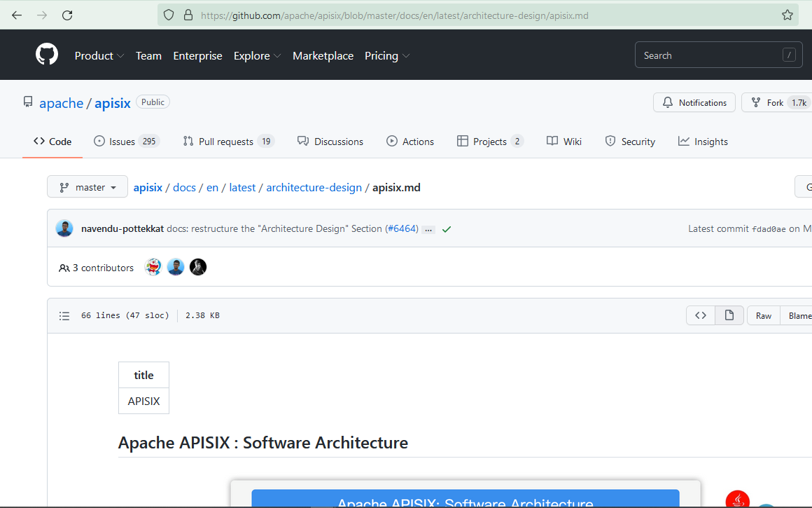This screenshot has height=508, width=812.
Task: Click the browser forward arrow
Action: coord(42,15)
